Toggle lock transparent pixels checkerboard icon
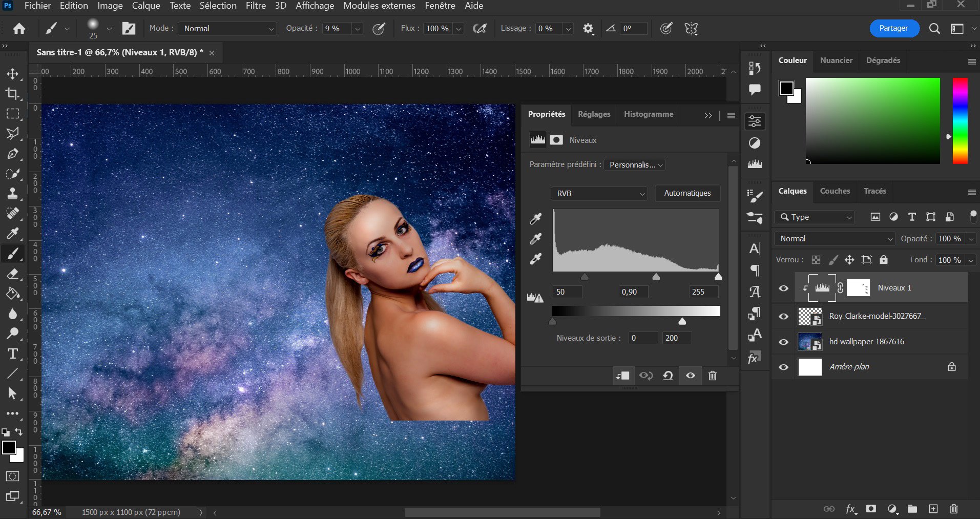 click(x=816, y=260)
